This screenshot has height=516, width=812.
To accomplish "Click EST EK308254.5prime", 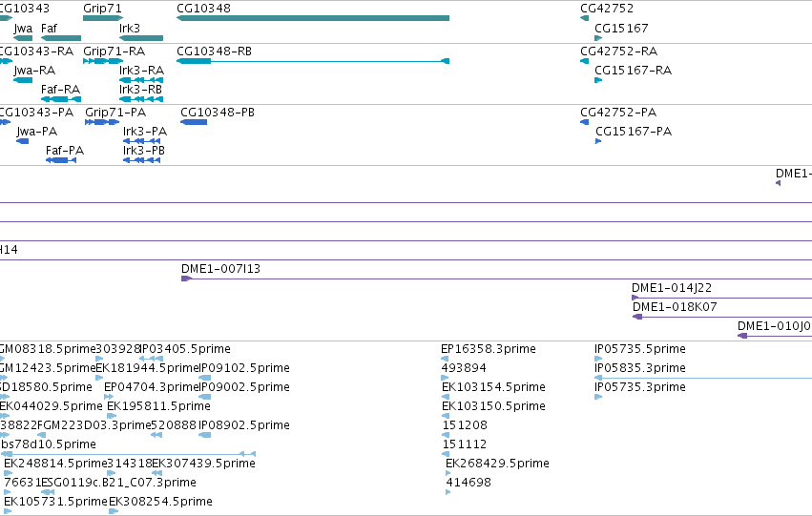I will point(160,502).
